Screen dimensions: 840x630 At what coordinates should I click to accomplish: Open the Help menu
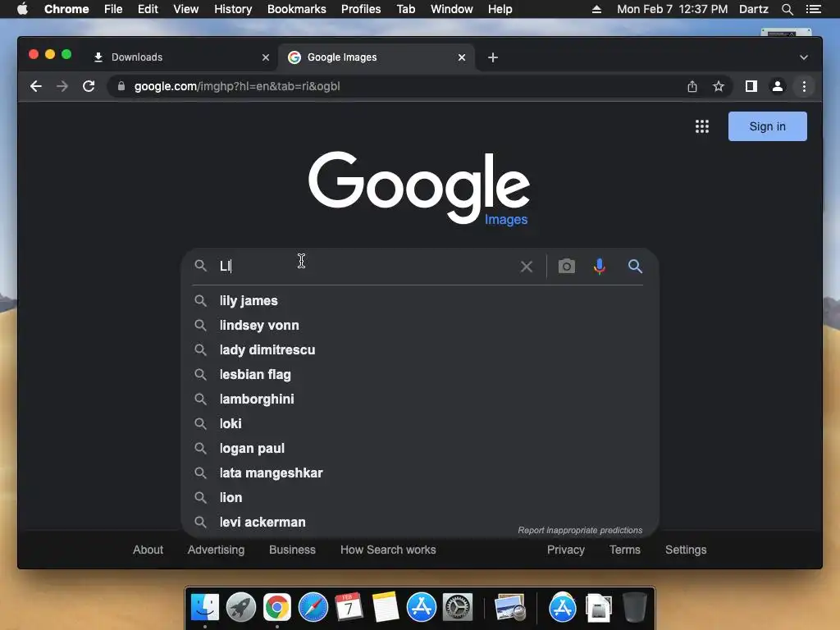[x=500, y=9]
